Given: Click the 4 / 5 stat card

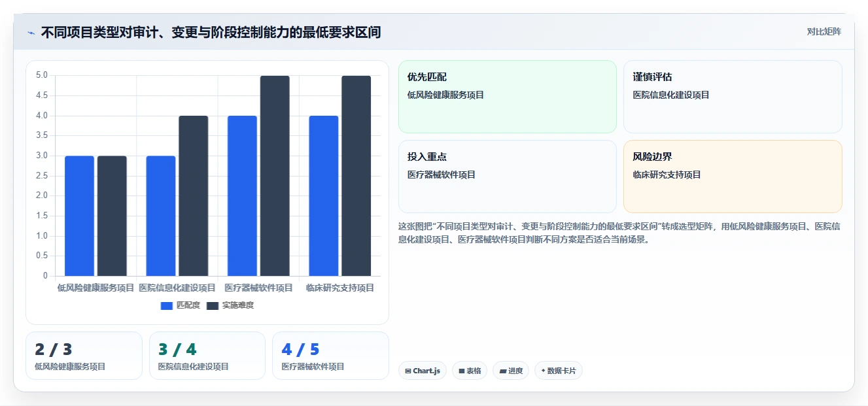Looking at the screenshot, I should (330, 356).
